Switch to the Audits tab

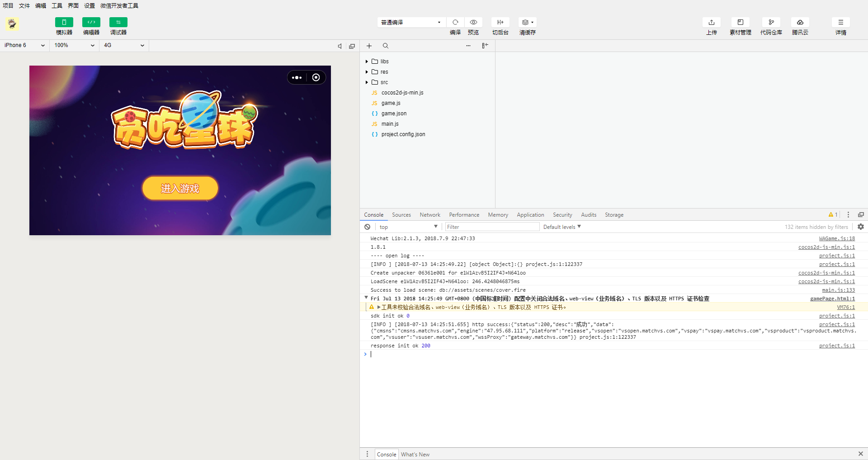click(589, 215)
